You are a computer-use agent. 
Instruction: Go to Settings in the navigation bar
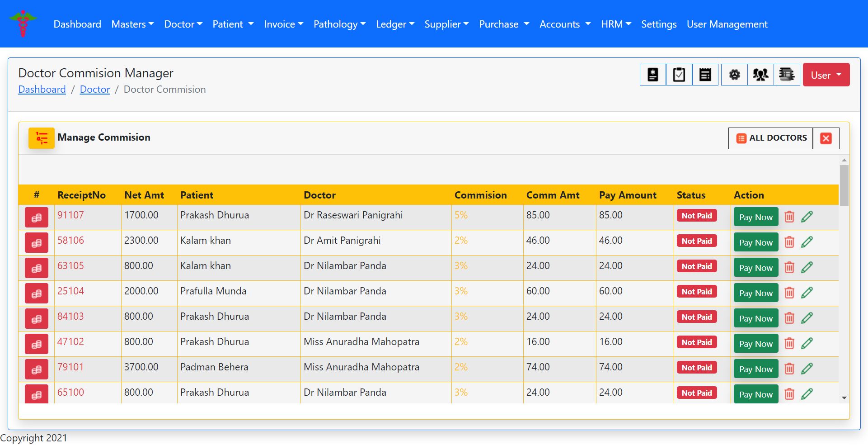(658, 24)
